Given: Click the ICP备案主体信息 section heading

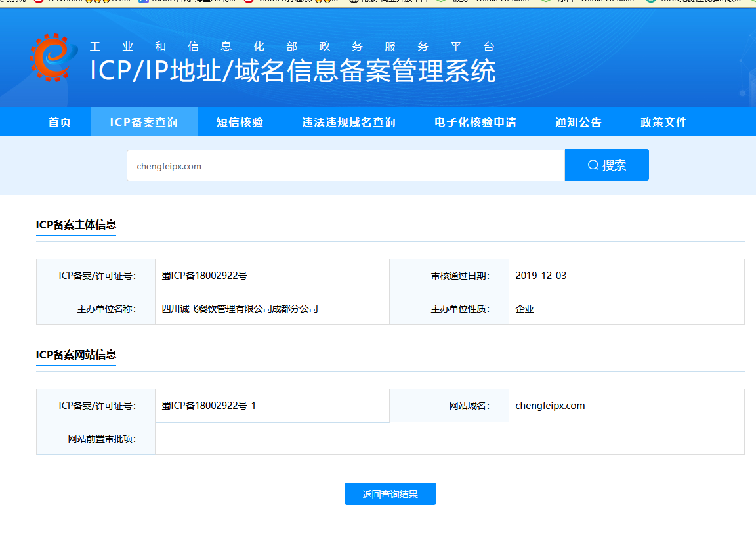Looking at the screenshot, I should coord(76,225).
